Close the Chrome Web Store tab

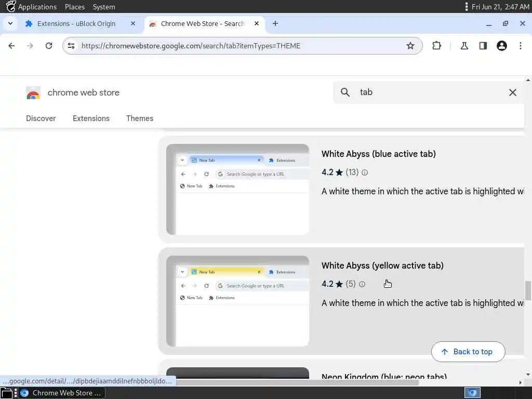coord(257,23)
